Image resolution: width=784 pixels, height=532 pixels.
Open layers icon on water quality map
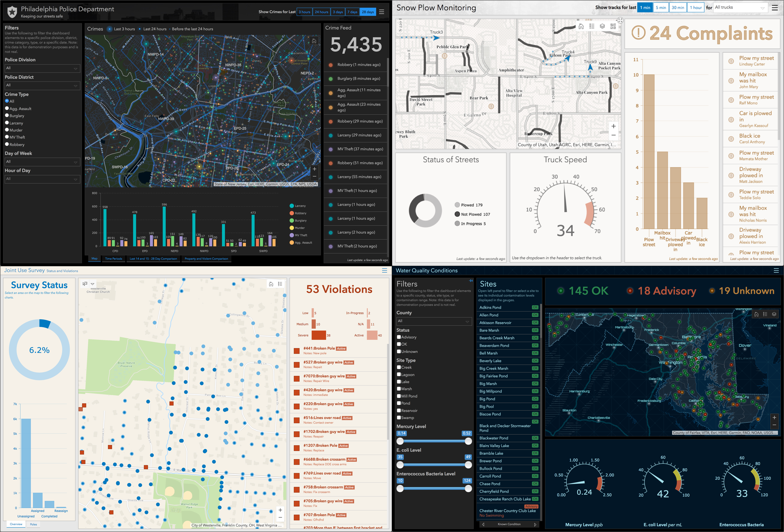click(x=774, y=314)
